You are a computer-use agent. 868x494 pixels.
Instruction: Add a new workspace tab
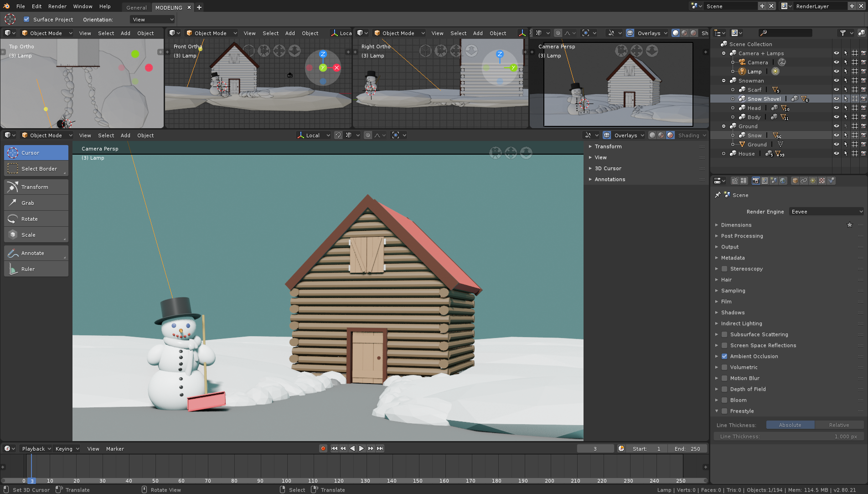[x=199, y=7]
